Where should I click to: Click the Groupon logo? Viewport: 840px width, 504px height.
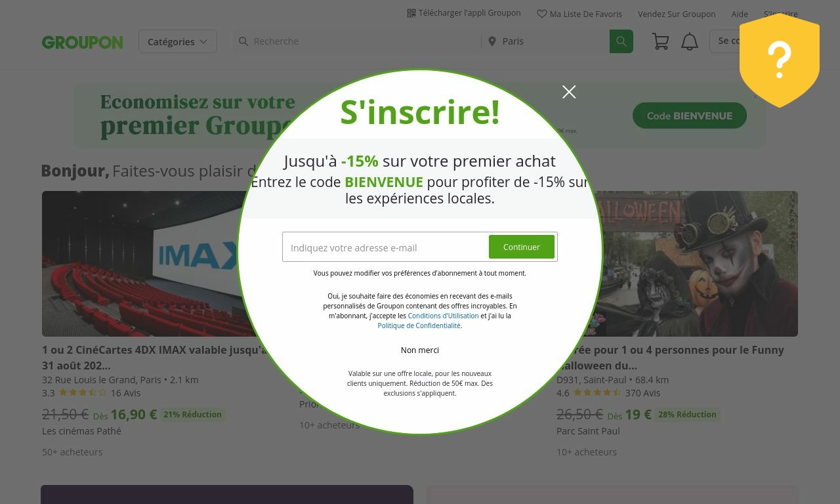click(82, 42)
